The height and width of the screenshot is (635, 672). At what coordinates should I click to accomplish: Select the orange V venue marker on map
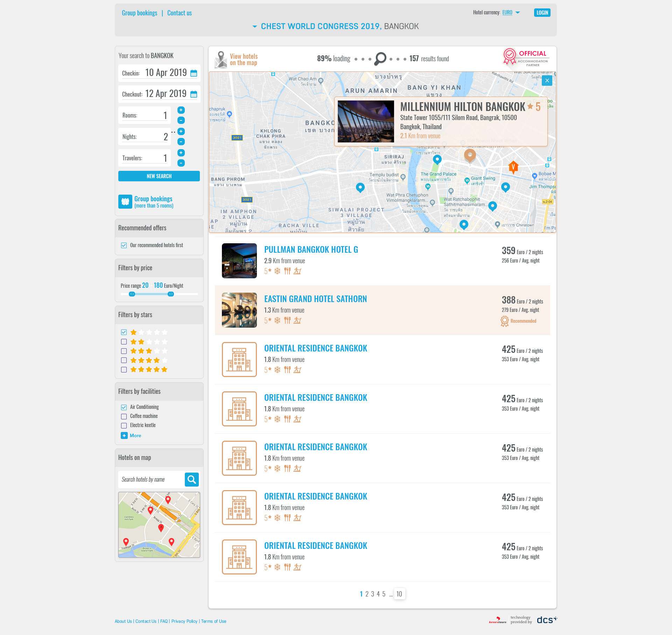tap(513, 167)
